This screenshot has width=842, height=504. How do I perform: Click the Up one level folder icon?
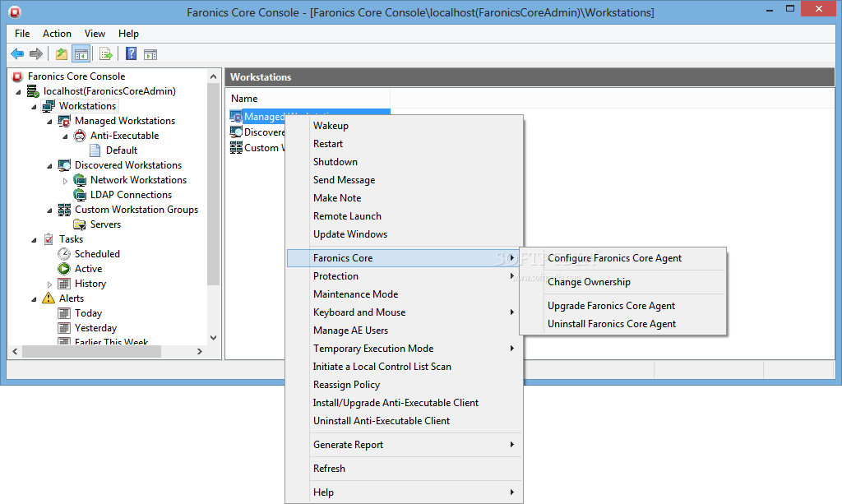pos(62,54)
